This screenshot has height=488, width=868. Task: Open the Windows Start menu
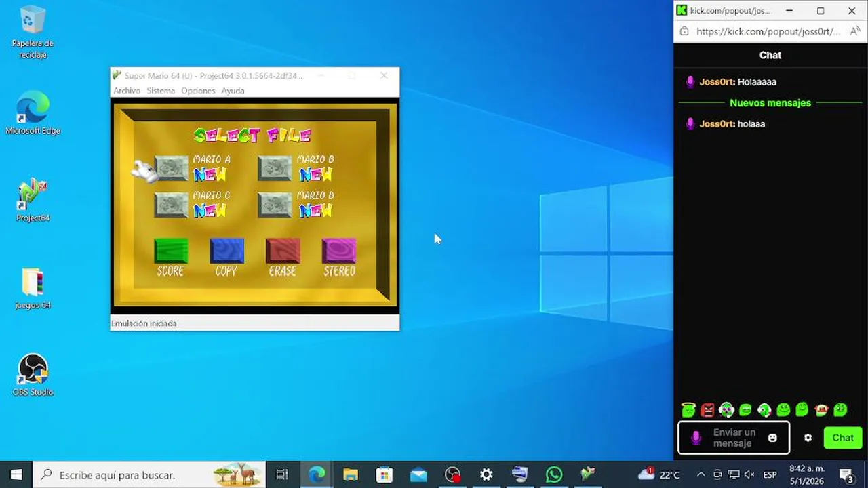pos(16,474)
